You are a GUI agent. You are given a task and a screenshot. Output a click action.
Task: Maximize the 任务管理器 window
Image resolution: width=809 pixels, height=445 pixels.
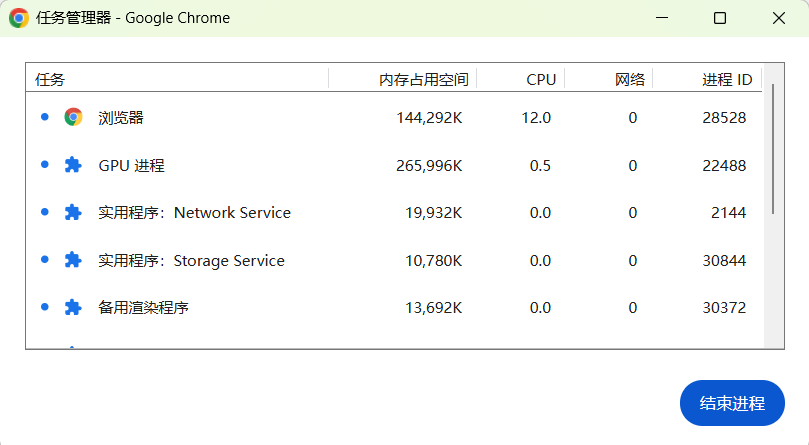[x=720, y=18]
